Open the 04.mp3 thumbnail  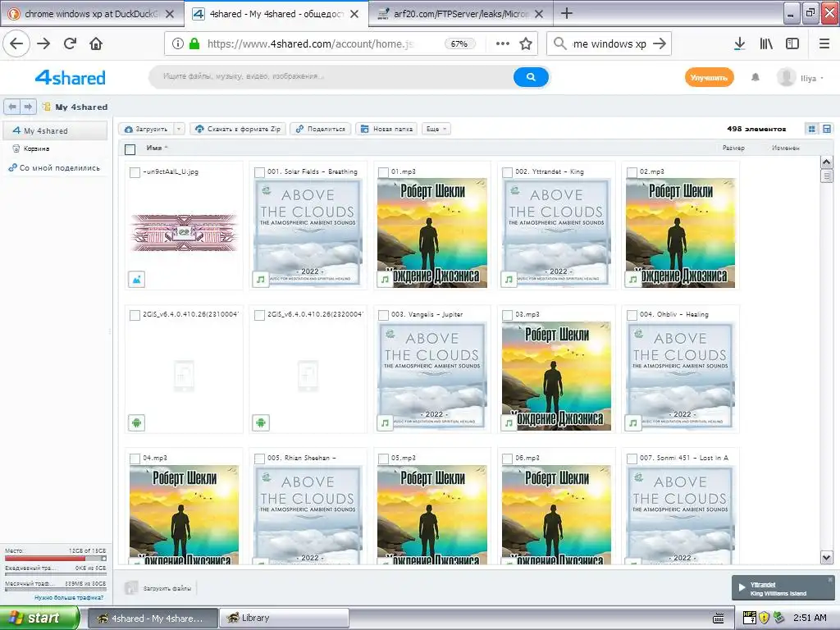pyautogui.click(x=184, y=514)
